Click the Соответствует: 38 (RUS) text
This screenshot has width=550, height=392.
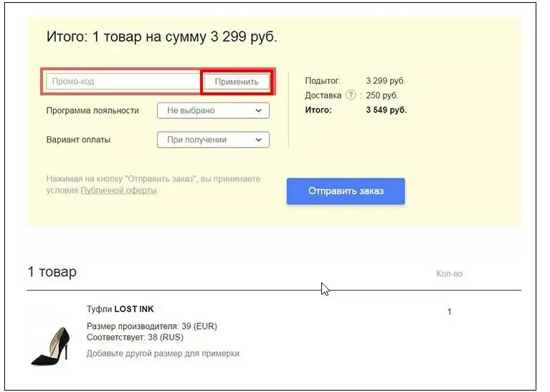(135, 338)
